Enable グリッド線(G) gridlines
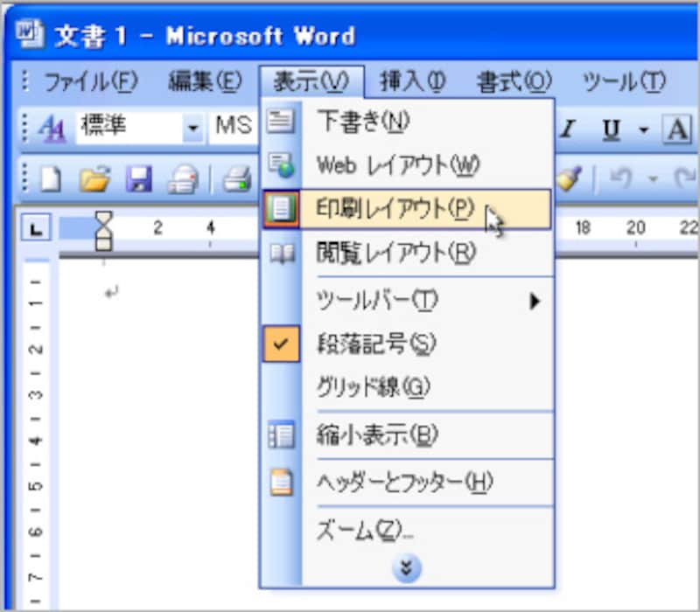This screenshot has height=612, width=700. click(407, 386)
